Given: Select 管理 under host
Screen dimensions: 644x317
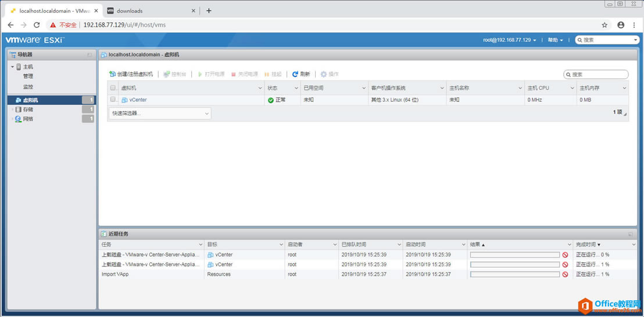Looking at the screenshot, I should [28, 76].
